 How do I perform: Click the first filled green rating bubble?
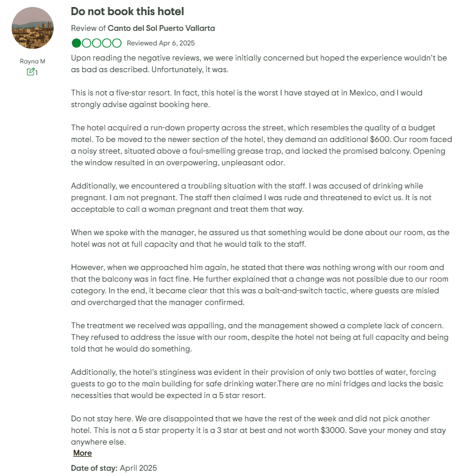(77, 43)
